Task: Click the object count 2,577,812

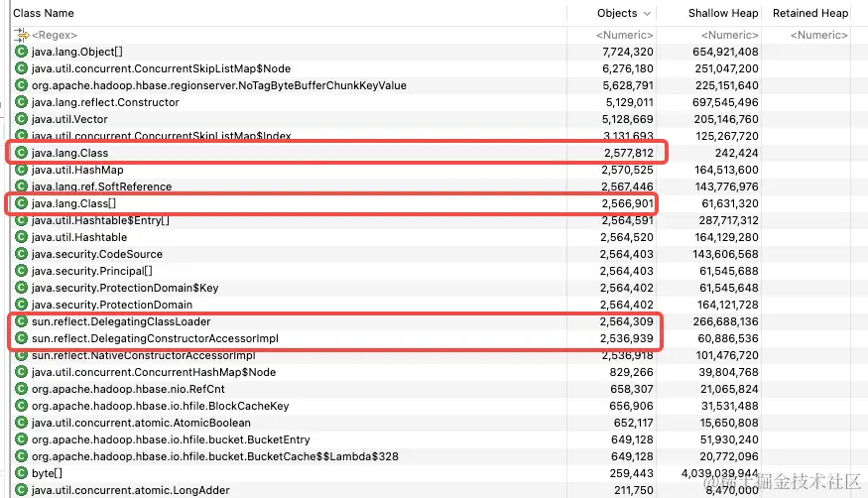Action: pyautogui.click(x=628, y=153)
